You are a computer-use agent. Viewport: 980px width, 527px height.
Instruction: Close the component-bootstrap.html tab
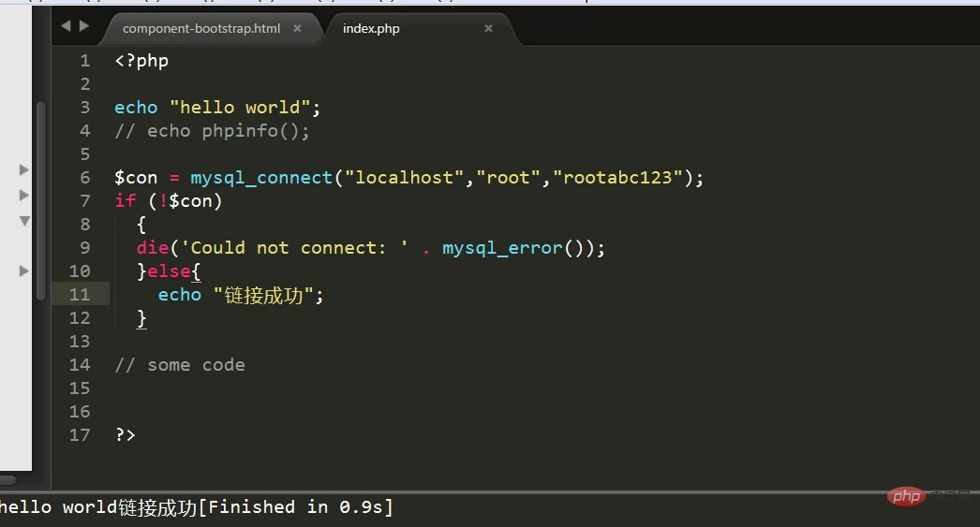coord(298,29)
